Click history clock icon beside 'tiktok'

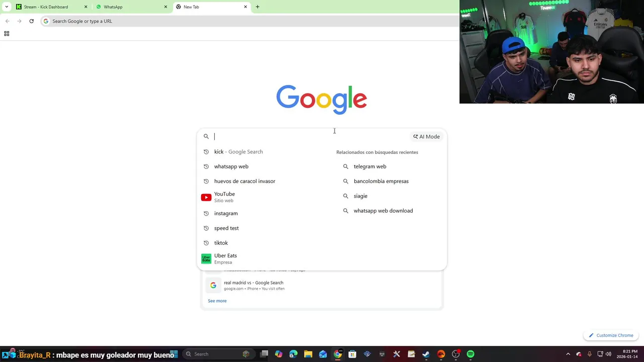point(206,243)
